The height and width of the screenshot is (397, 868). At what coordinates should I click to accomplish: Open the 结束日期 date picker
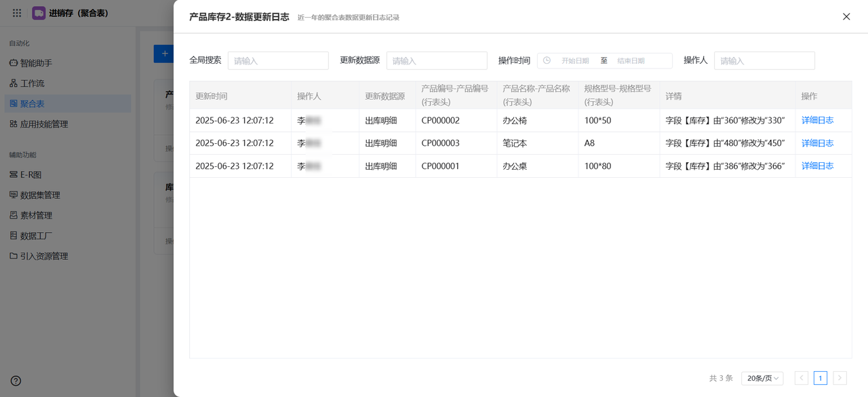click(631, 61)
